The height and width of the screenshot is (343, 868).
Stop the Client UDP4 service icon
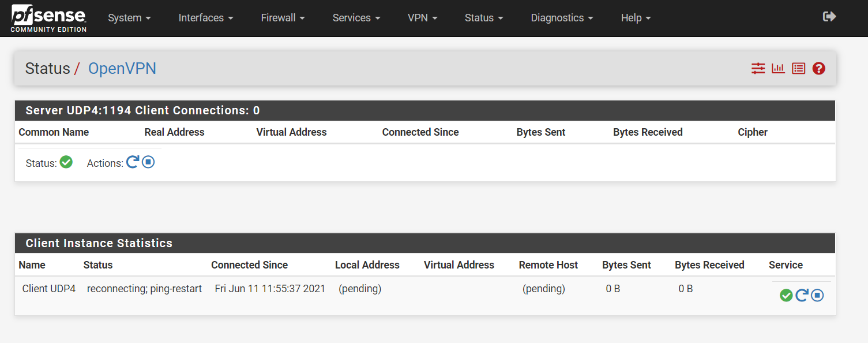[817, 296]
